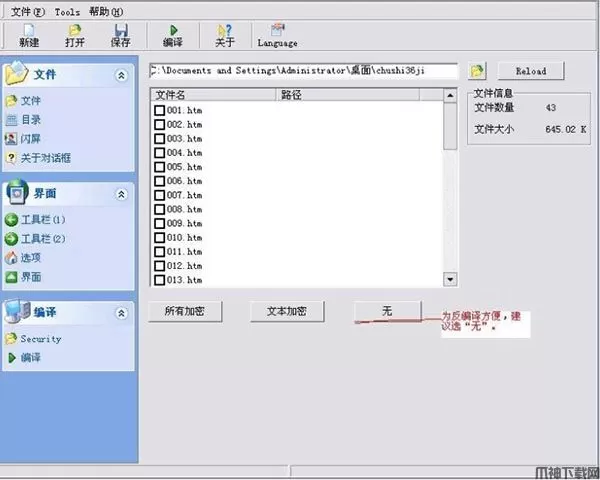
Task: Open the 文件(F) menu
Action: (28, 12)
